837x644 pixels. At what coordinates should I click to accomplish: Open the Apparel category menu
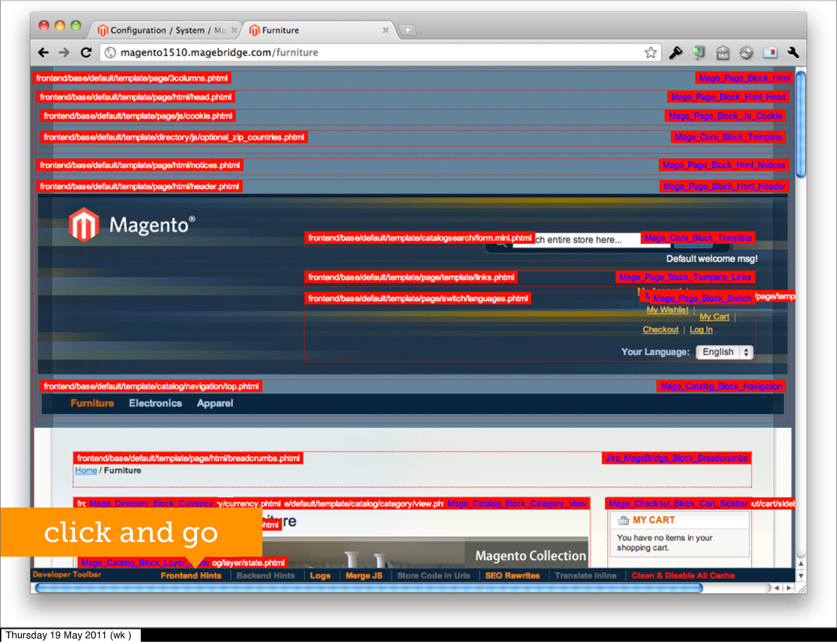(x=215, y=404)
